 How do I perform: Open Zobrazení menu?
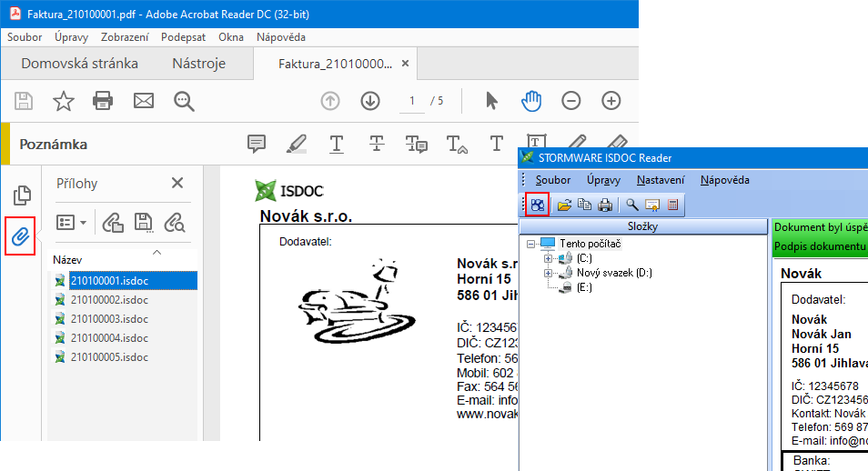(x=125, y=37)
